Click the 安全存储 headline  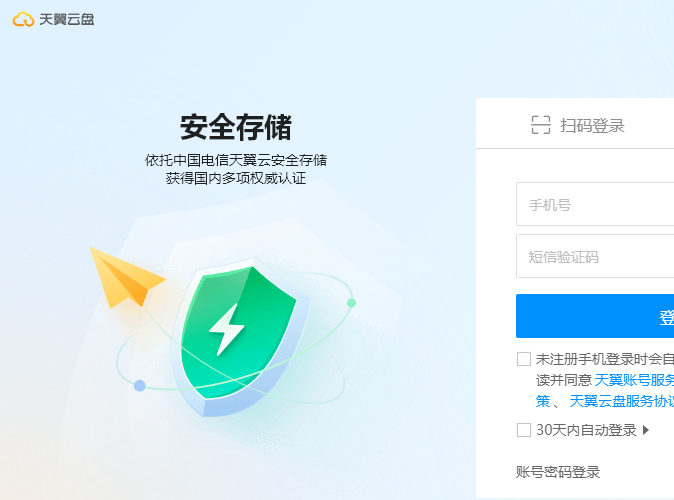(x=236, y=127)
